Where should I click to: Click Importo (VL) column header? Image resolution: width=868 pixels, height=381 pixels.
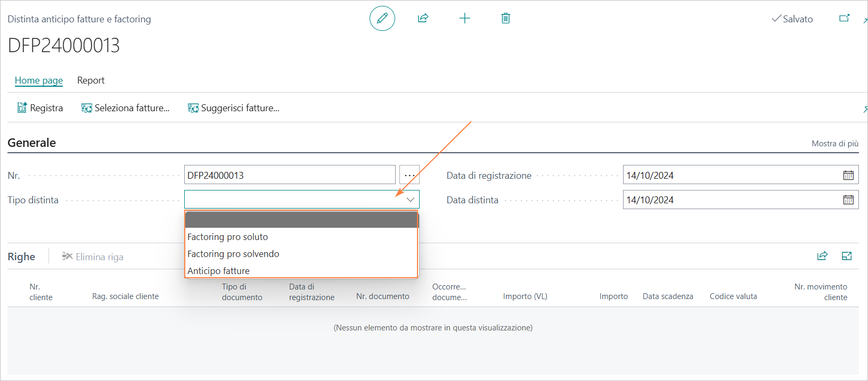coord(525,296)
